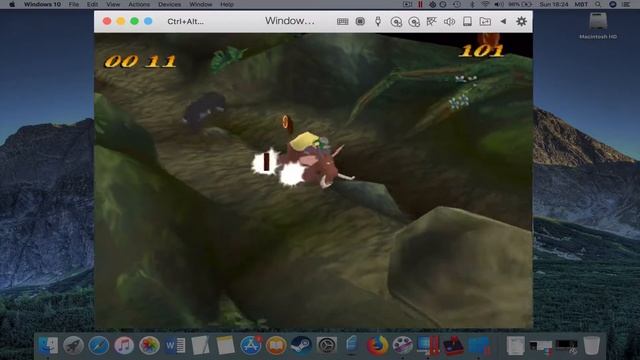Open the Apple menu
The image size is (640, 360).
pyautogui.click(x=12, y=4)
